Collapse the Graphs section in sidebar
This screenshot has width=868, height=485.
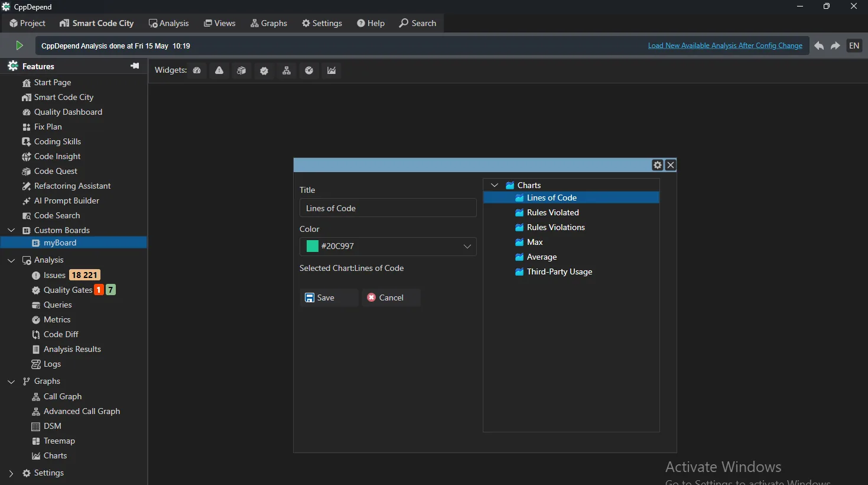click(11, 381)
